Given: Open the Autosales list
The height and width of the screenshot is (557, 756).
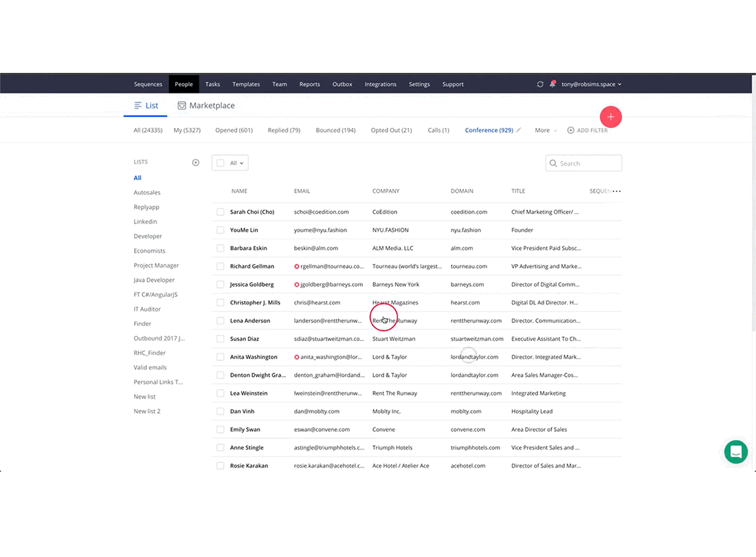Looking at the screenshot, I should coord(147,193).
